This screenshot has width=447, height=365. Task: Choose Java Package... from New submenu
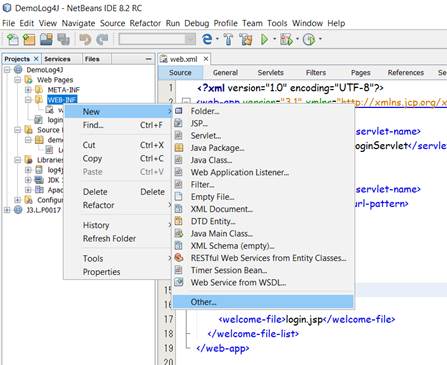263,148
